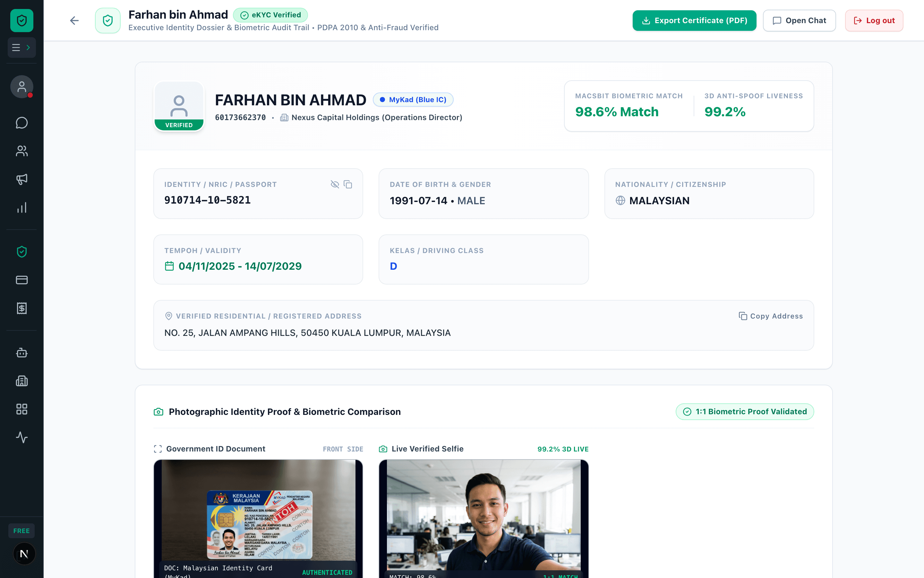Click the 910714-10-5821 NRIC value
Image resolution: width=924 pixels, height=578 pixels.
tap(207, 200)
